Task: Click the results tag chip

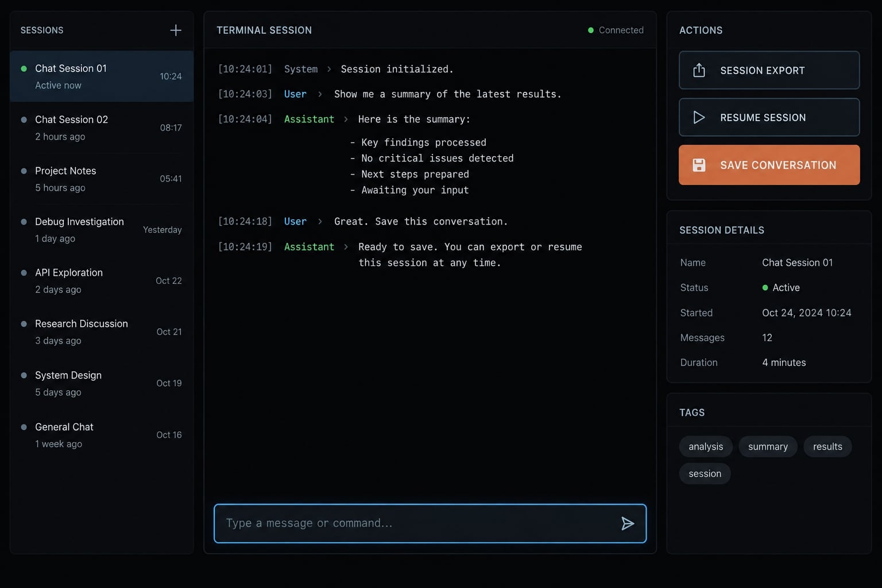Action: coord(827,447)
